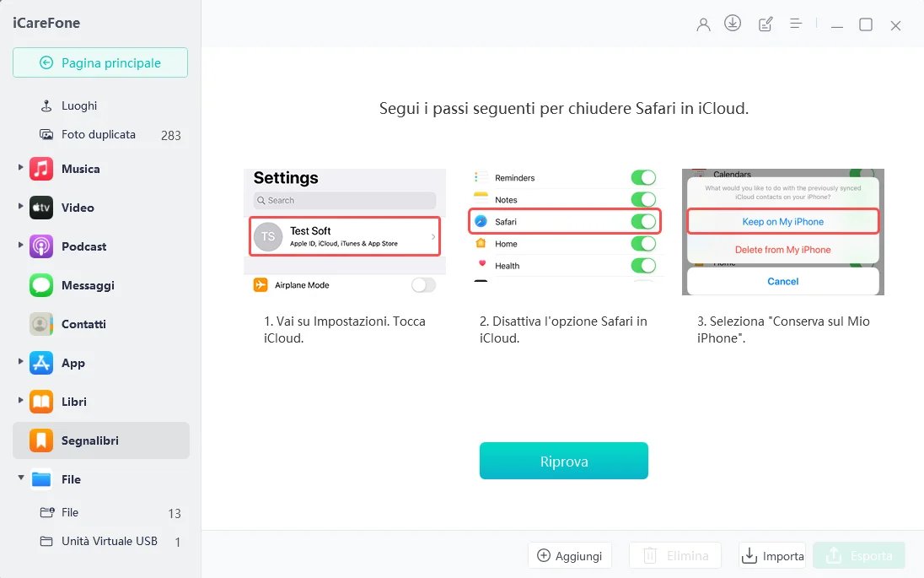Expand the App section arrow
The height and width of the screenshot is (578, 924).
(x=20, y=361)
